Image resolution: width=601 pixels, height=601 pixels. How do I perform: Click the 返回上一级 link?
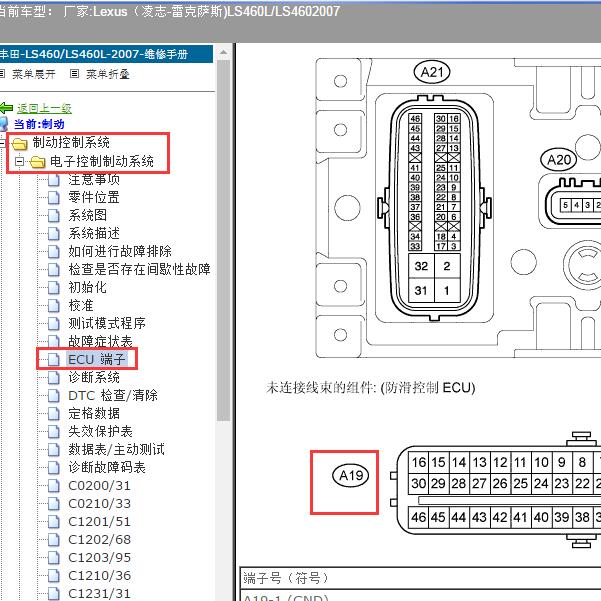click(44, 108)
